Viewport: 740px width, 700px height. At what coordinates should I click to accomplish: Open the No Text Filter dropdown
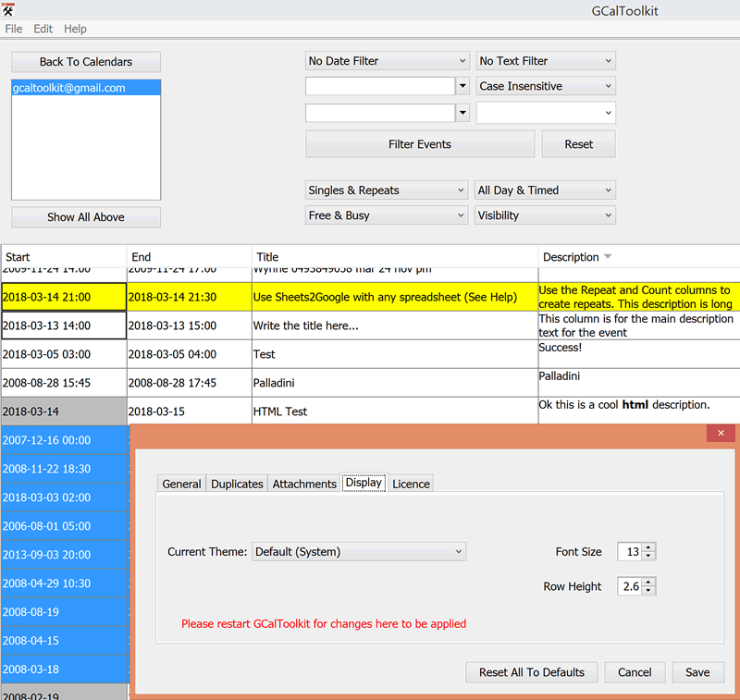click(x=546, y=61)
